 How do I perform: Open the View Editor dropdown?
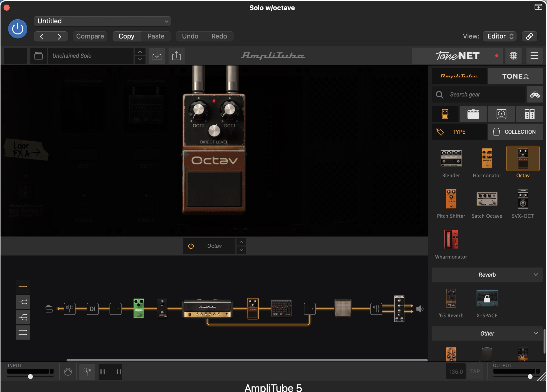coord(500,36)
